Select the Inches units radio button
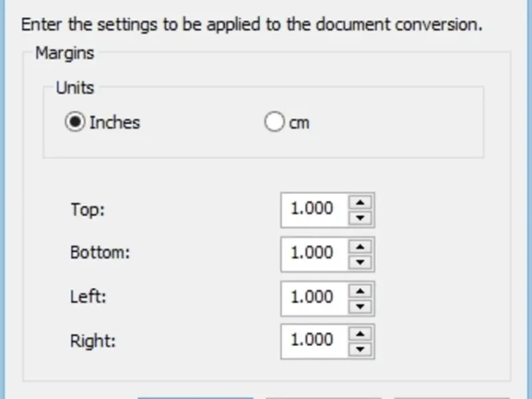The width and height of the screenshot is (532, 399). pos(75,122)
